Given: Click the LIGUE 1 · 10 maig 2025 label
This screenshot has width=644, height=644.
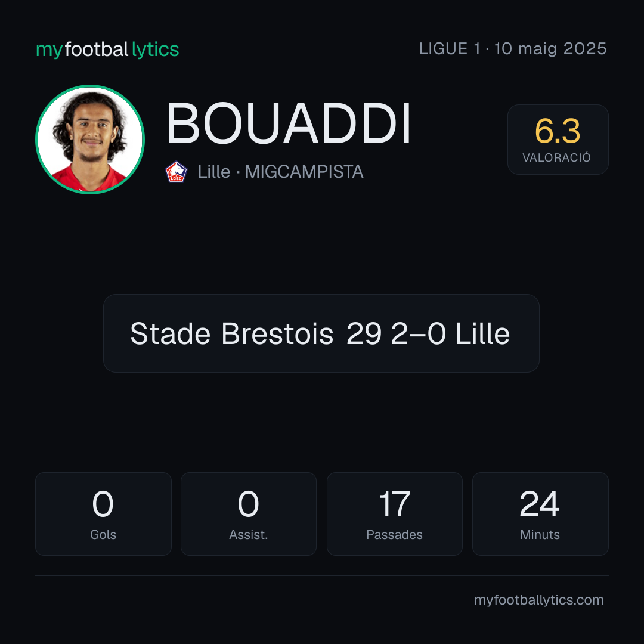Looking at the screenshot, I should [513, 48].
